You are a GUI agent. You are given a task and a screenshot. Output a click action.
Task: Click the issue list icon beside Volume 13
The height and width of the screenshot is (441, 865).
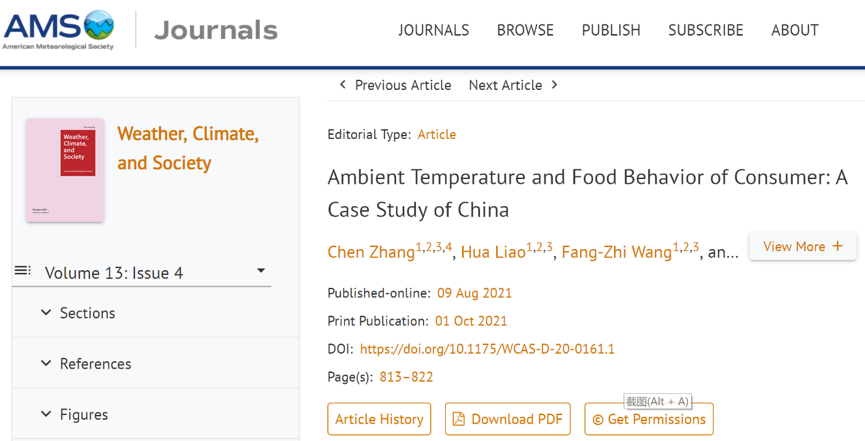[x=23, y=271]
